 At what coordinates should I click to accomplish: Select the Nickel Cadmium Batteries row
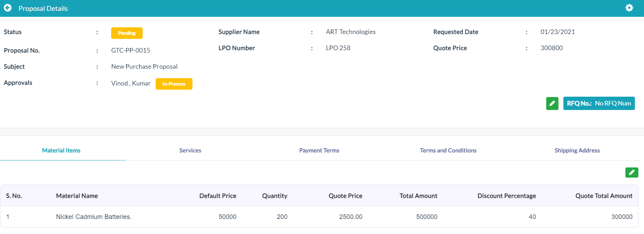click(x=319, y=217)
